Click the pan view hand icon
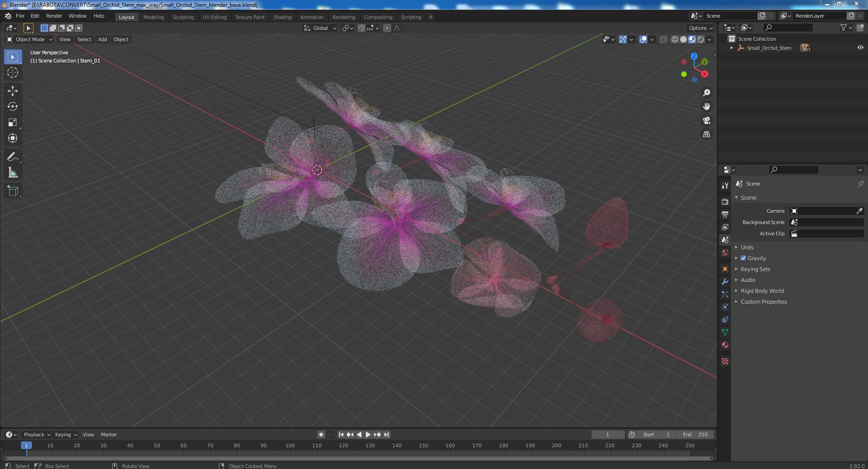868x469 pixels. pyautogui.click(x=707, y=106)
